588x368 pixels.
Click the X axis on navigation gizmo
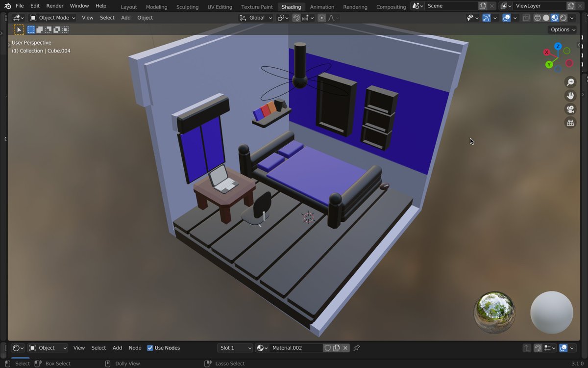(547, 53)
